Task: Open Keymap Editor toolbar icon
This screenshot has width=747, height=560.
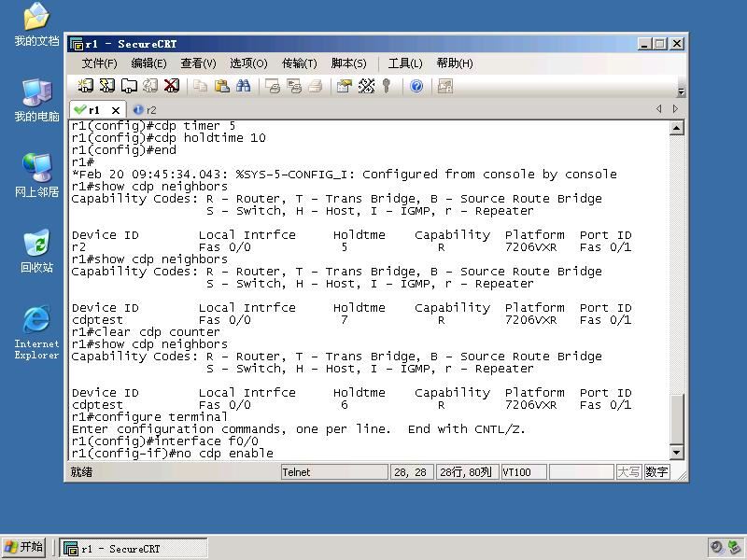Action: (366, 86)
